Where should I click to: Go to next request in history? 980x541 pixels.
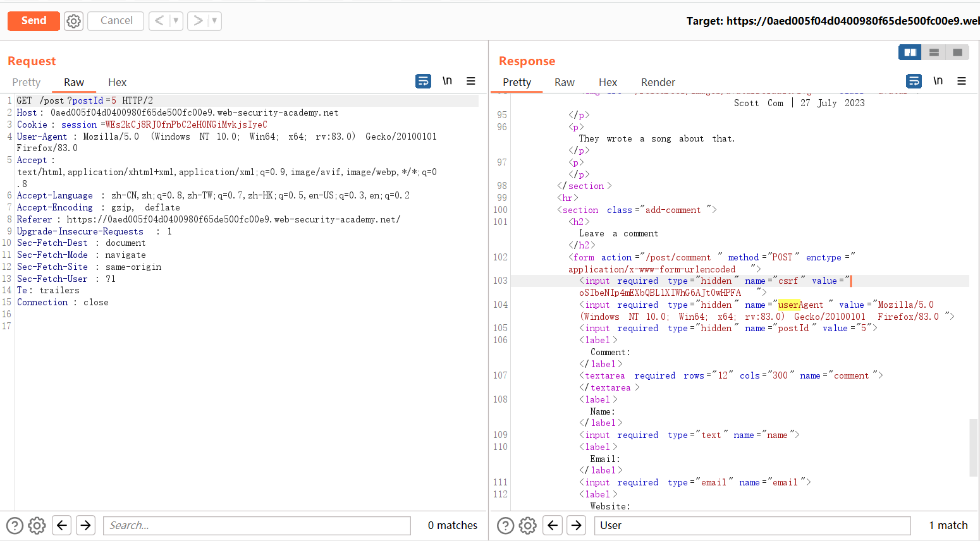(198, 21)
